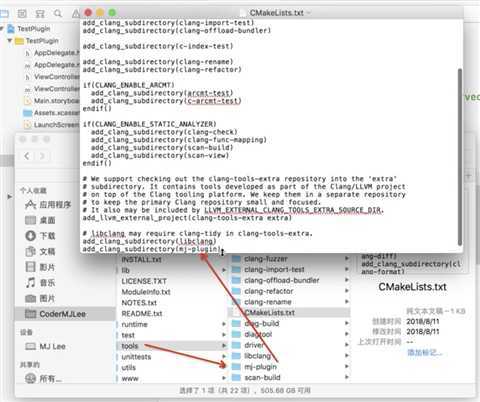Open test folder in Finder column
The height and width of the screenshot is (402, 480).
coord(128,335)
